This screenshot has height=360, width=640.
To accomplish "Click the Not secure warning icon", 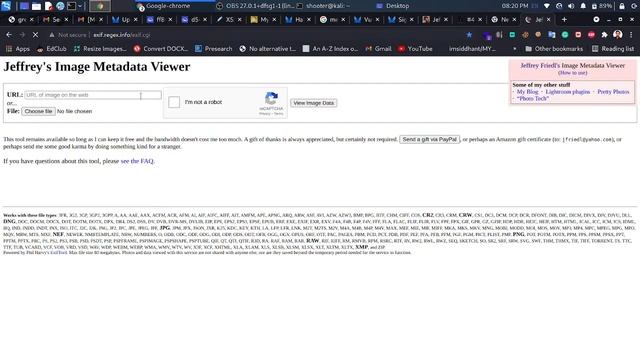I will click(52, 35).
